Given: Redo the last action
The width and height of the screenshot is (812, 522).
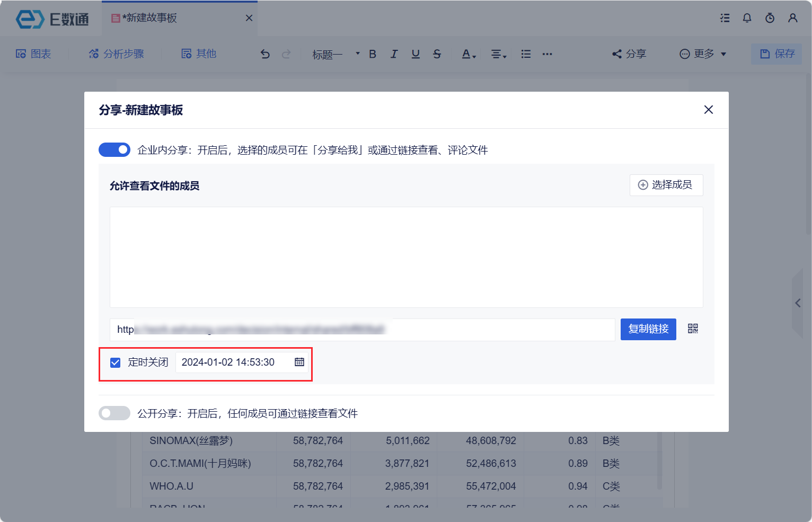Looking at the screenshot, I should pos(286,54).
